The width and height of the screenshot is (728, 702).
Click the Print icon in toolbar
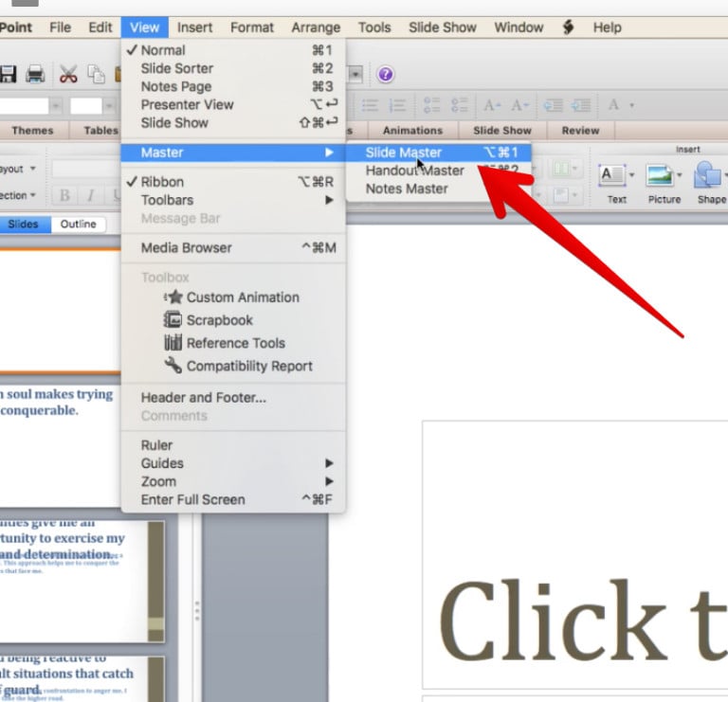click(35, 74)
